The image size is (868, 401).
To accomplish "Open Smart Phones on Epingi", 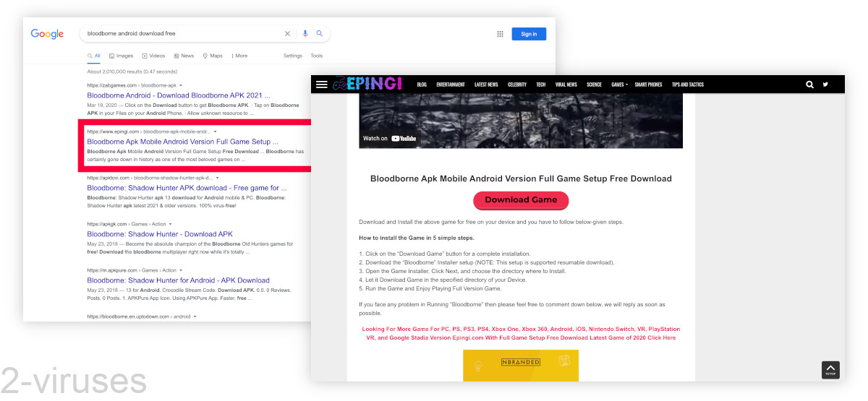I will pyautogui.click(x=648, y=85).
